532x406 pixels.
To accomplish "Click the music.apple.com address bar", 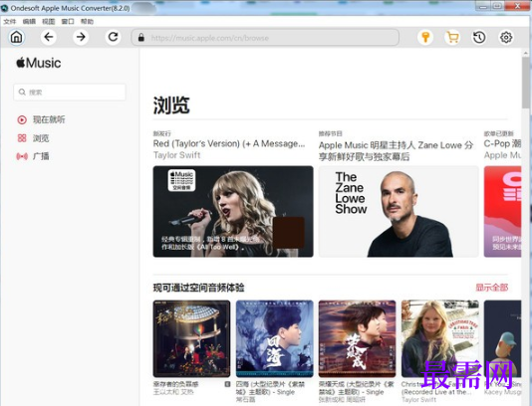I will coord(265,37).
